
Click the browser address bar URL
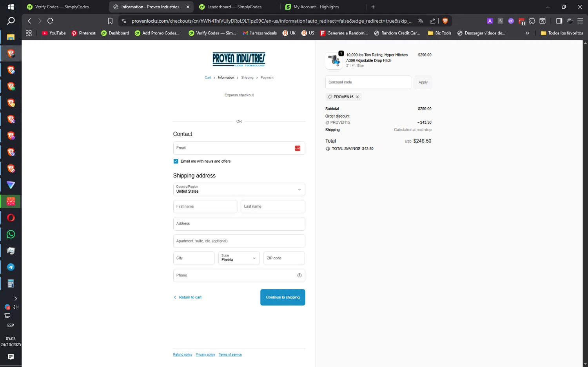[272, 21]
